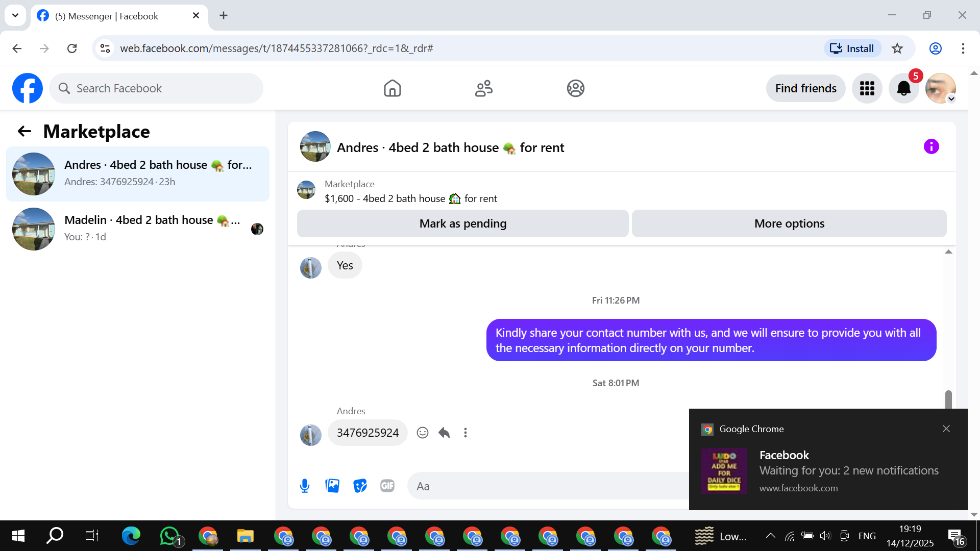This screenshot has height=551, width=980.
Task: Reply to the 3476925924 message
Action: [x=444, y=433]
